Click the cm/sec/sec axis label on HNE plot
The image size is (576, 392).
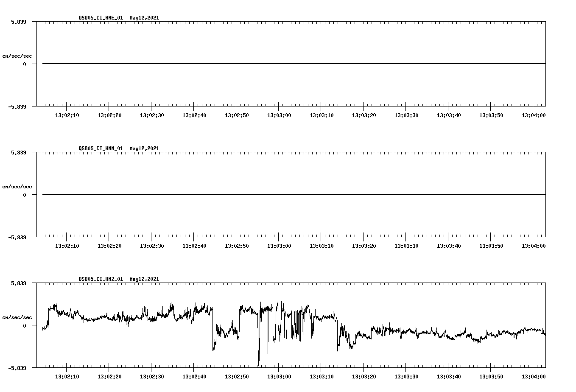pyautogui.click(x=18, y=56)
